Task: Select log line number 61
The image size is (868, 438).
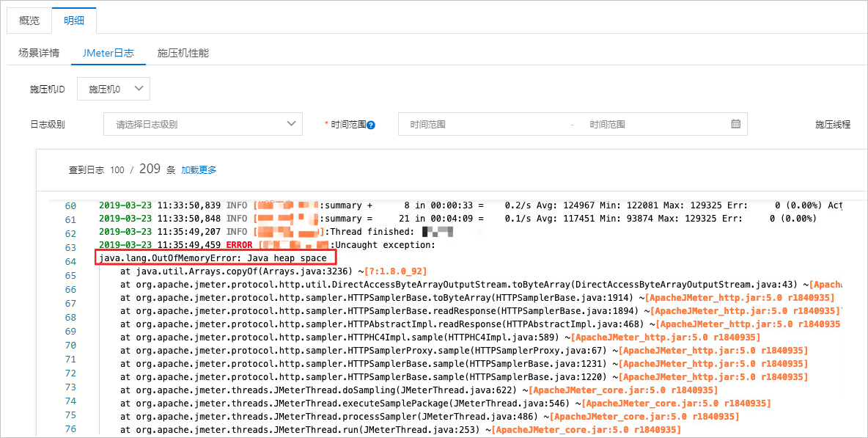Action: click(x=70, y=220)
